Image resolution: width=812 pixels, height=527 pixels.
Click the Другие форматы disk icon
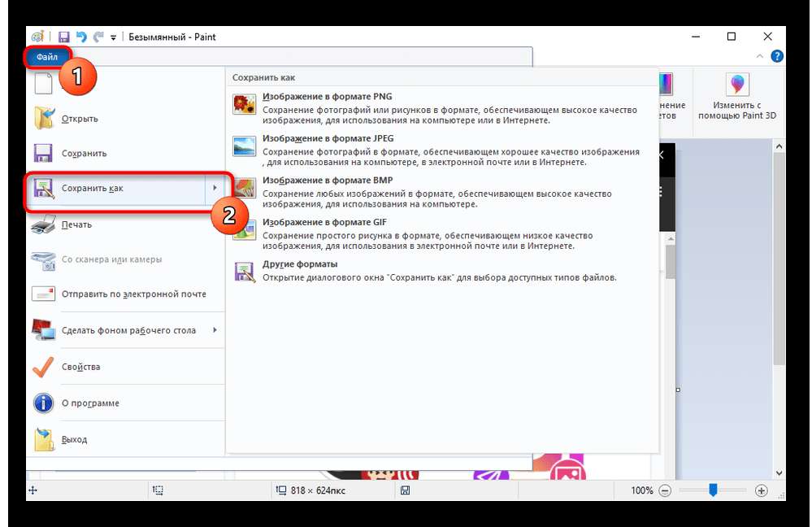click(245, 272)
